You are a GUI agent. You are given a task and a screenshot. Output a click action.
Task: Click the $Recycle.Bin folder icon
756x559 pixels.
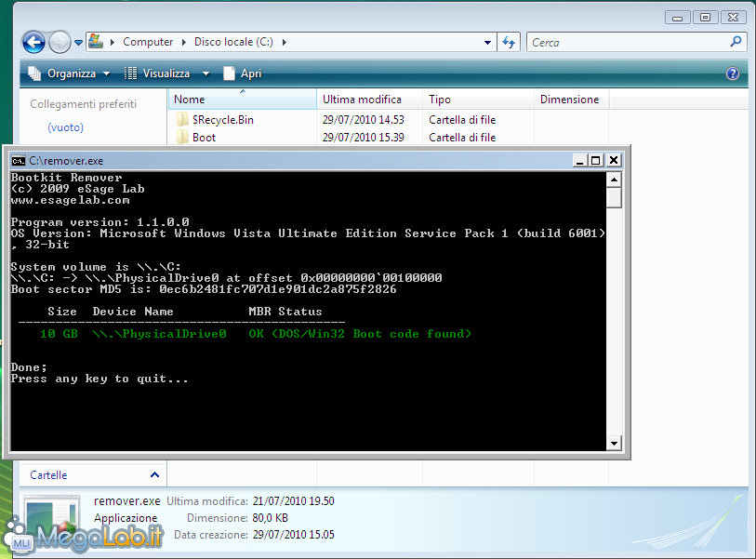click(182, 120)
